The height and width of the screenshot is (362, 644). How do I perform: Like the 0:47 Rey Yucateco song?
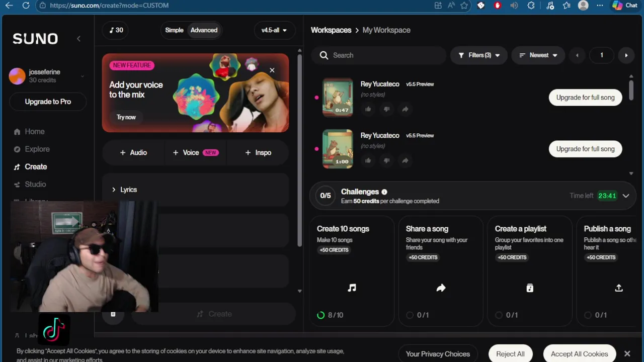(368, 109)
